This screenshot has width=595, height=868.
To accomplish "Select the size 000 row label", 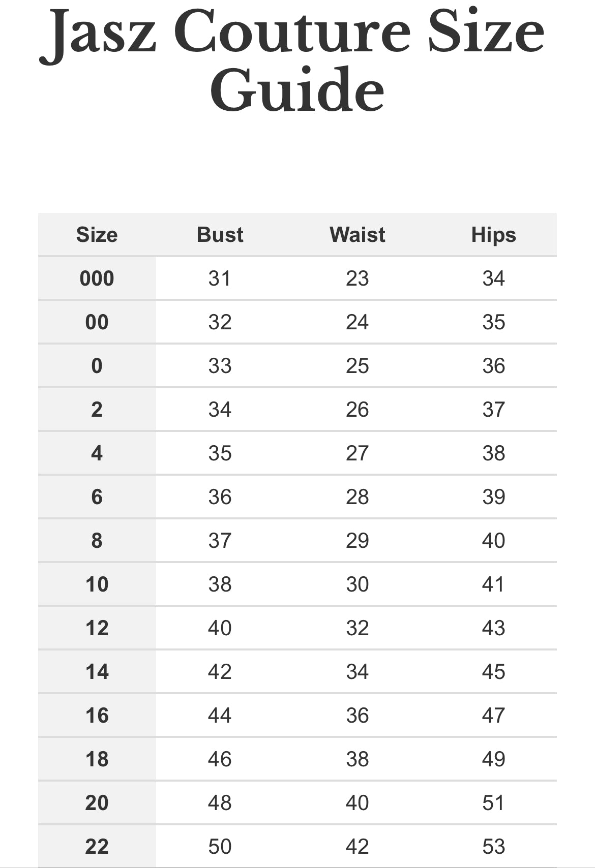I will (97, 278).
